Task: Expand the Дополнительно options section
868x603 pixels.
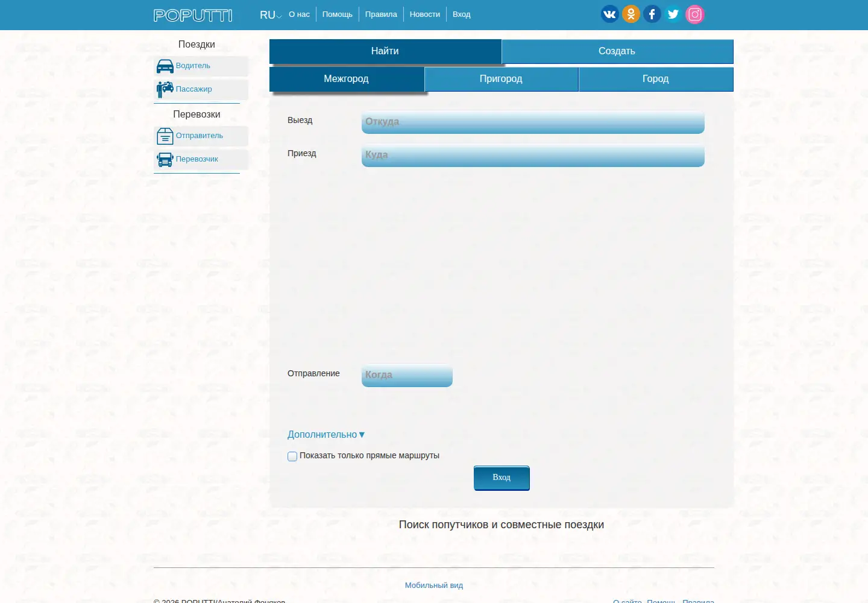Action: [x=326, y=434]
